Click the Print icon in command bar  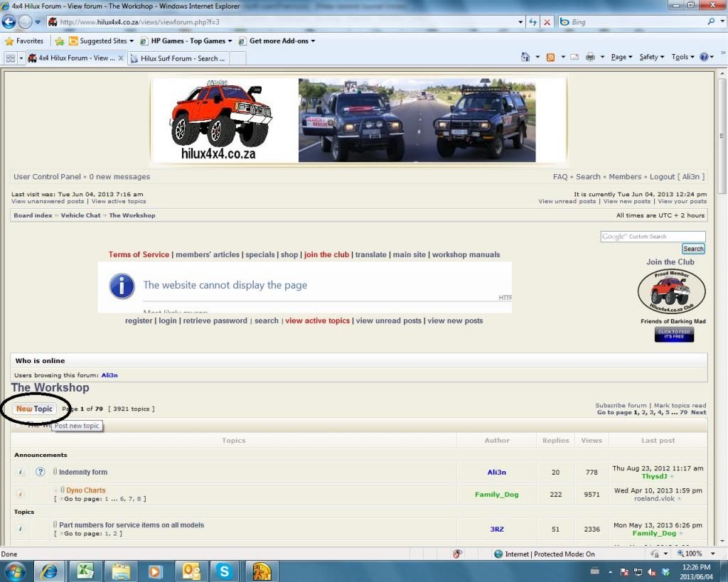coord(590,57)
